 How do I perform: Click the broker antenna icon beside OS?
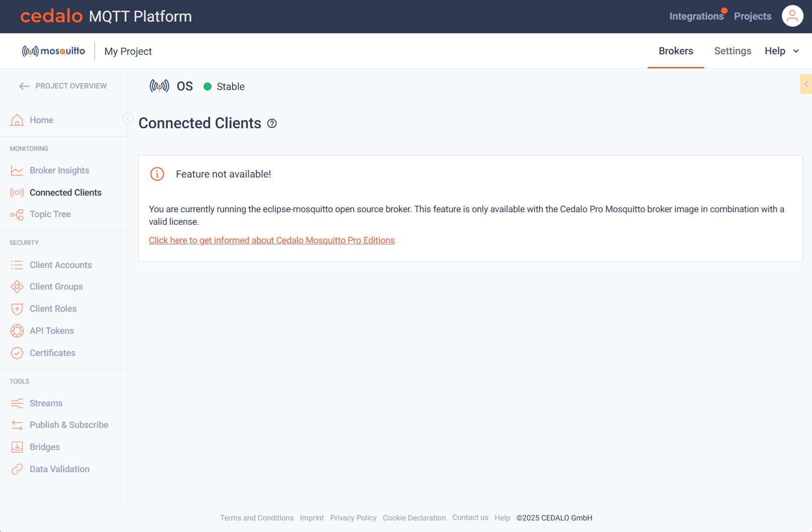[159, 86]
